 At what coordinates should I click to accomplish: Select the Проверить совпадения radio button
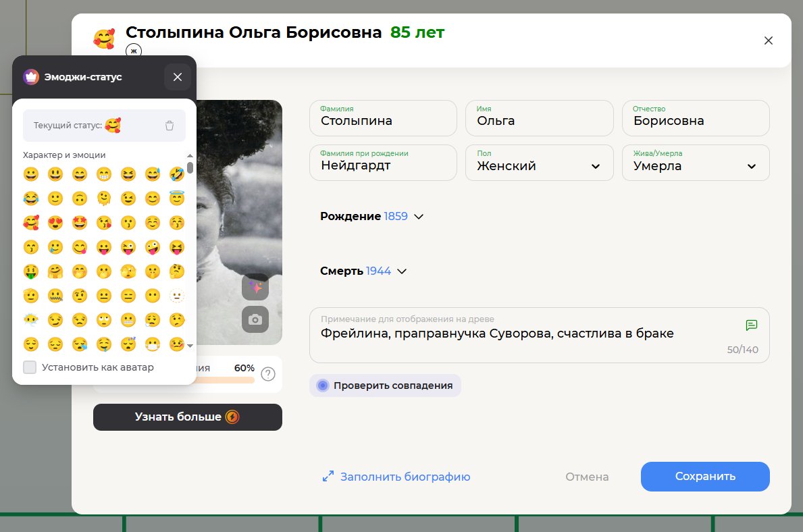click(322, 385)
